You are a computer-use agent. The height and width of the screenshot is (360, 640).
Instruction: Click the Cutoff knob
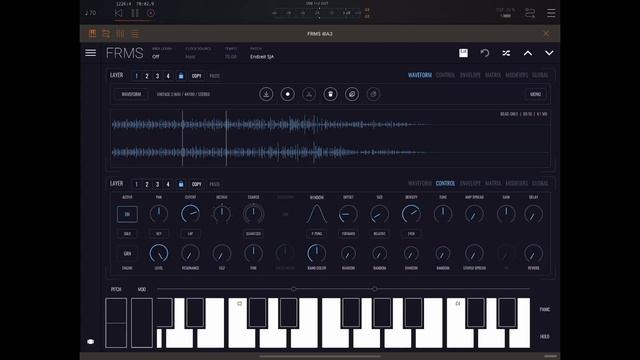click(x=190, y=214)
